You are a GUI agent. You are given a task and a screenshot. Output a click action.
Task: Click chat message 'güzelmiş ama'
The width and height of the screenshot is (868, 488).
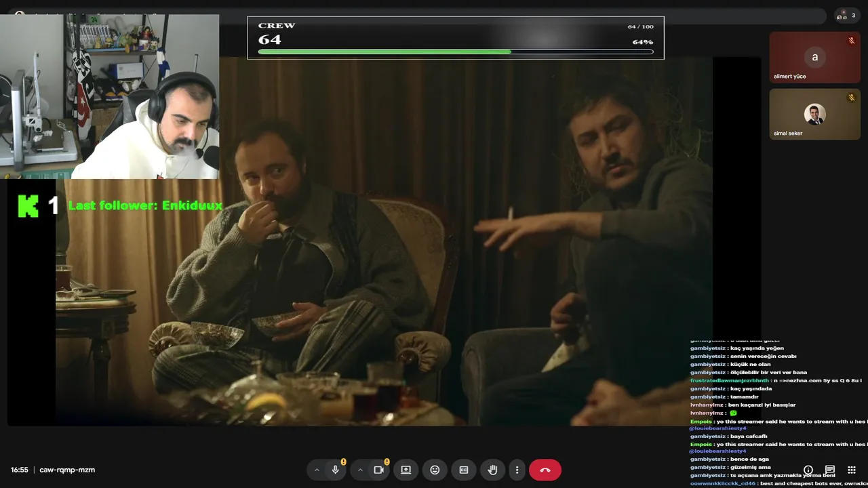click(751, 468)
